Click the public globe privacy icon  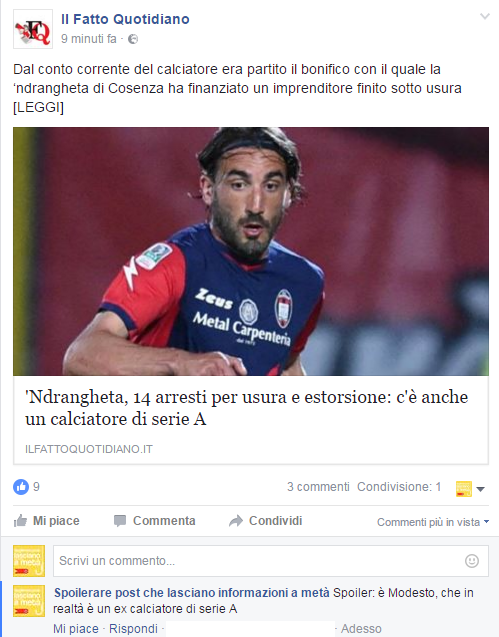(x=133, y=39)
